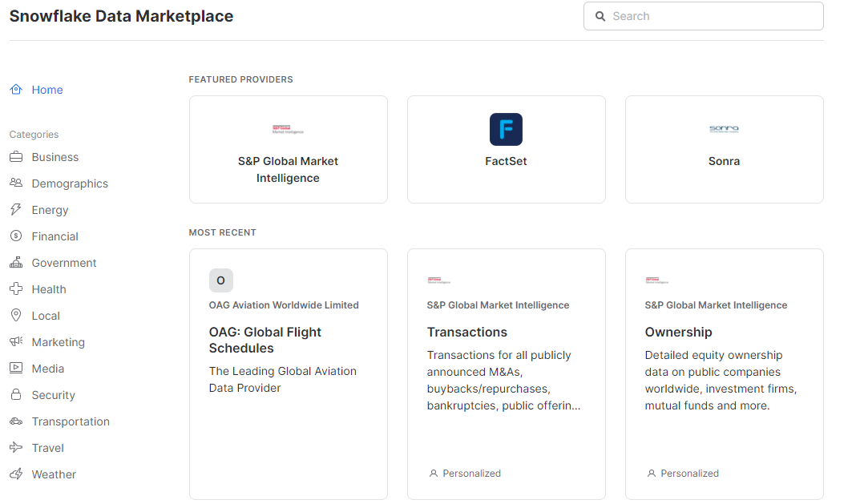Click Personalized label on Transactions card
The image size is (856, 504).
point(471,474)
